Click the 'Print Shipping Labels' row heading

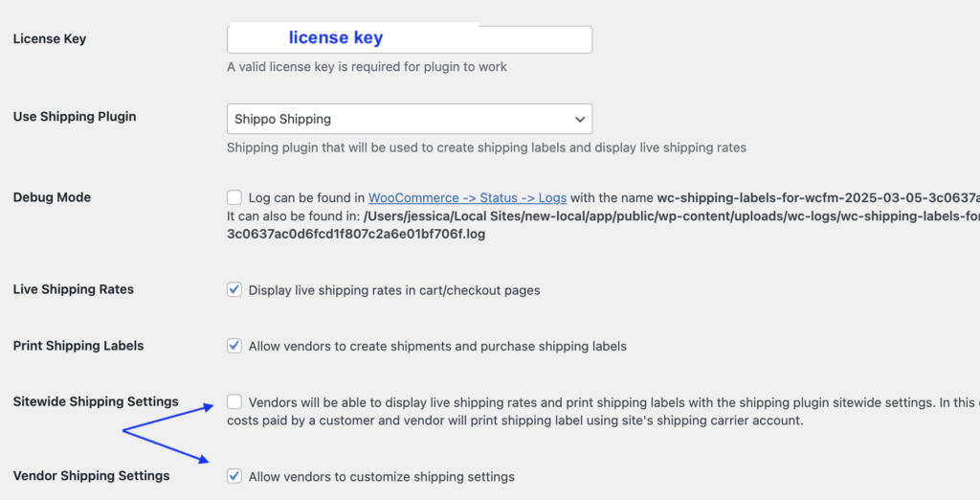(78, 346)
